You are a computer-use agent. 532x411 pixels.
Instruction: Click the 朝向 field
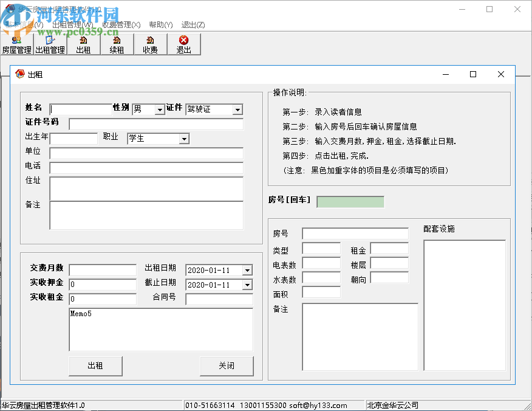(x=389, y=277)
